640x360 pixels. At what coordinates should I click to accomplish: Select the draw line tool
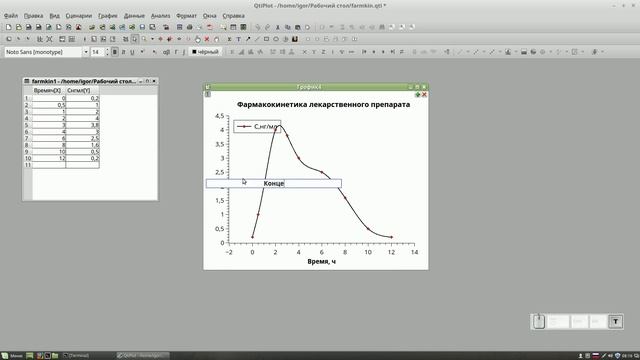(x=257, y=39)
